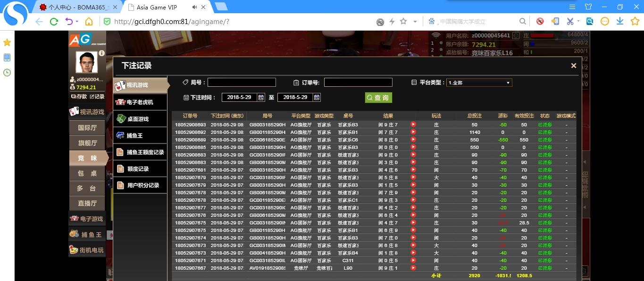Switch to the 个人中心 - BOMA365 browser tab

click(78, 7)
